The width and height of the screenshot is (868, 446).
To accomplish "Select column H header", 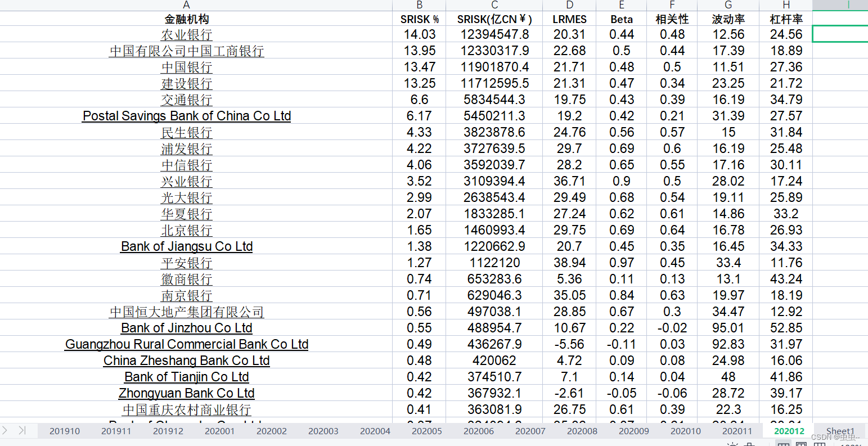I will tap(786, 5).
